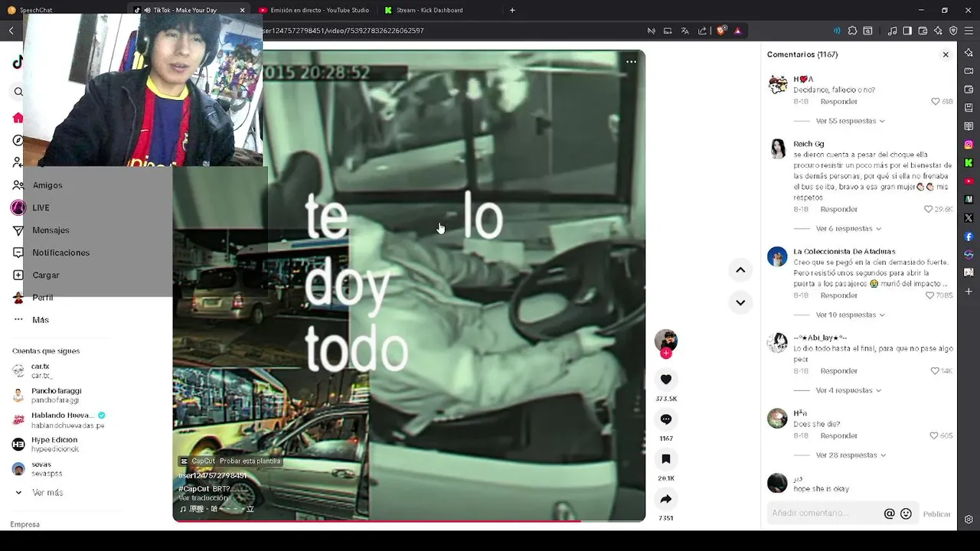980x551 pixels.
Task: Go to previous video up arrow
Action: 740,269
